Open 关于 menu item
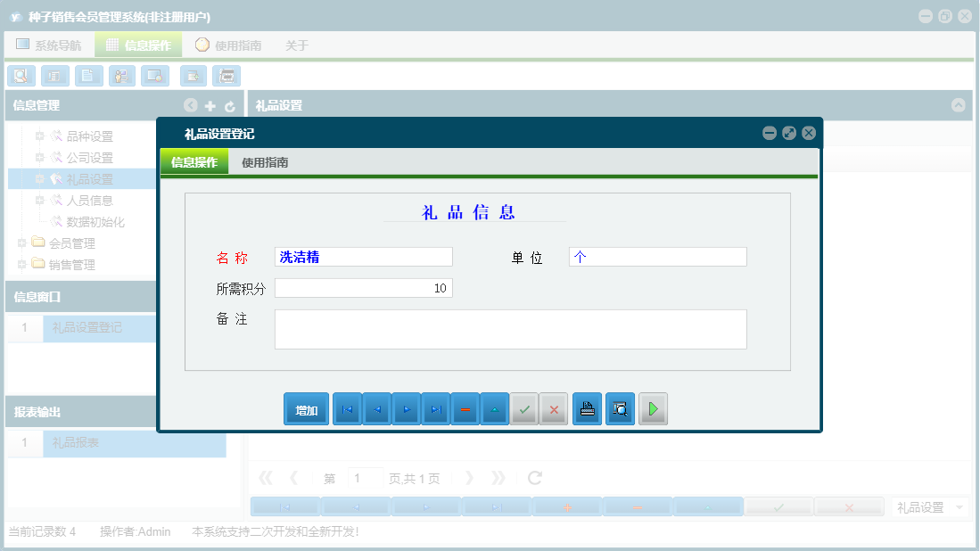 (297, 45)
